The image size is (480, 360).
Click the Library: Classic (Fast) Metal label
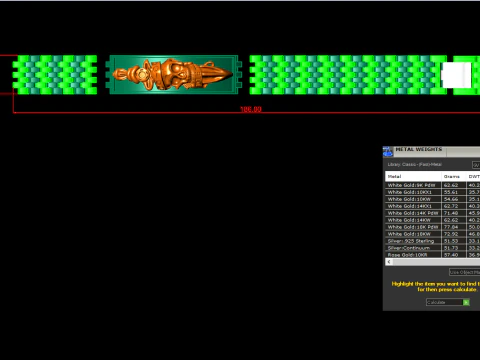click(x=414, y=164)
